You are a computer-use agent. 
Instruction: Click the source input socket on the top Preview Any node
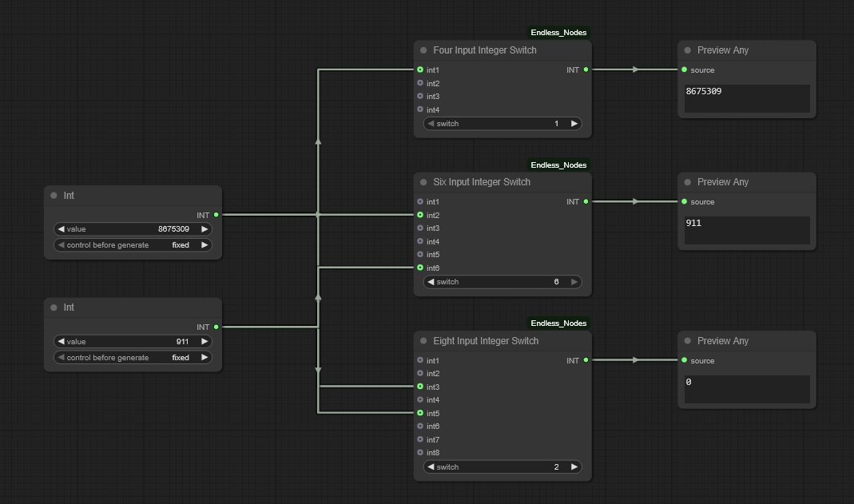coord(685,70)
